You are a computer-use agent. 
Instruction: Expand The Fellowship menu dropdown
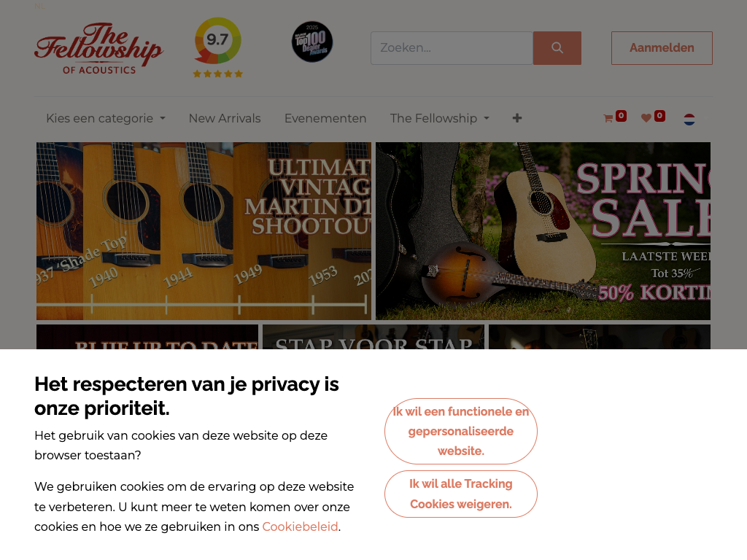440,118
